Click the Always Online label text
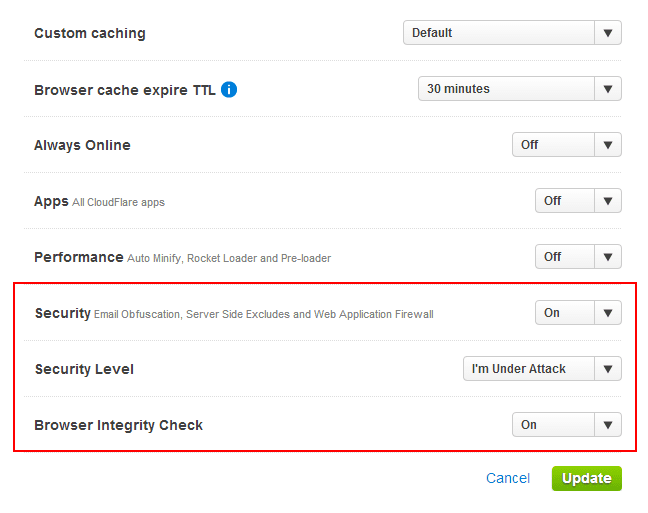Viewport: 648px width, 513px height. tap(82, 145)
